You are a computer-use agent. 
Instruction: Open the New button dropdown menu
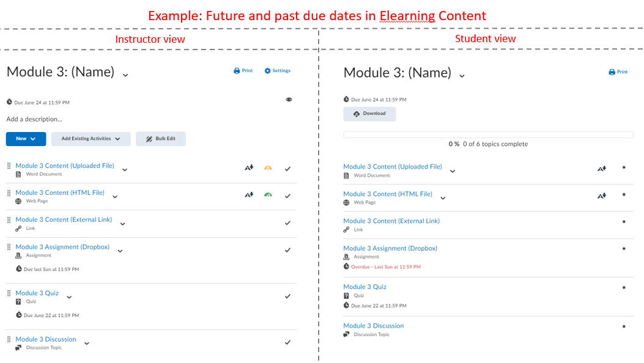pyautogui.click(x=25, y=139)
